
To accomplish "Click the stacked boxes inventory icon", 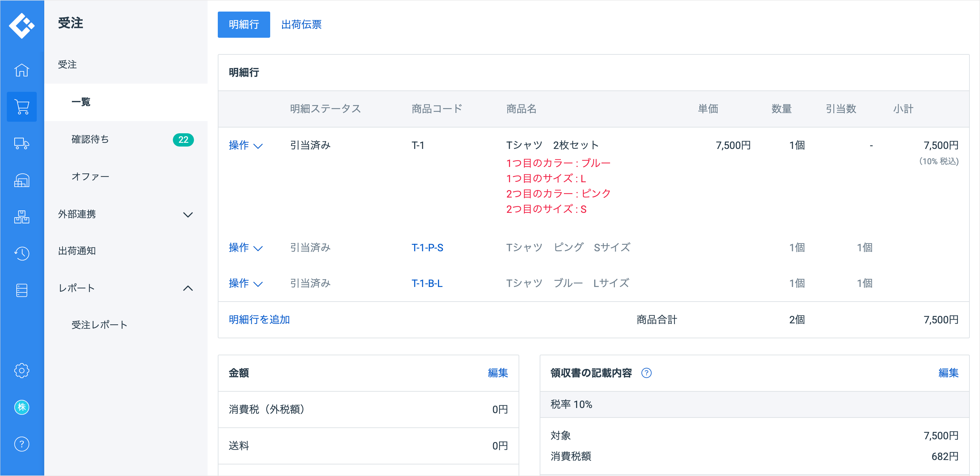I will (x=22, y=217).
